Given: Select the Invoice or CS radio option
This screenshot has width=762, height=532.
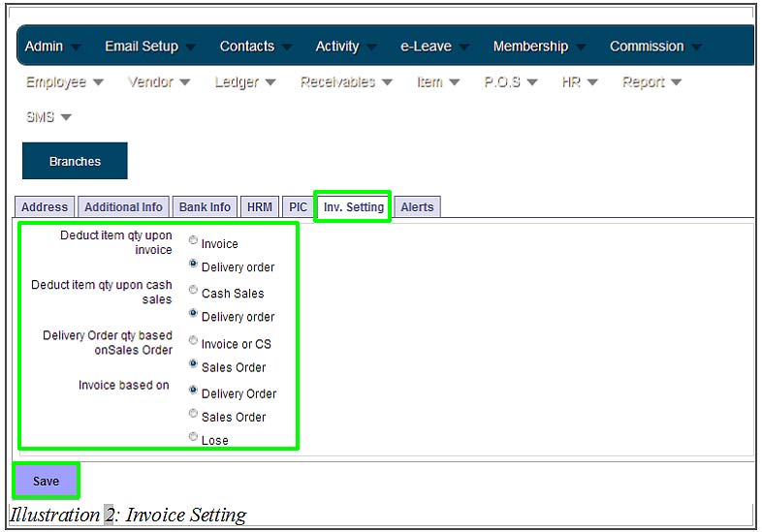Looking at the screenshot, I should 194,340.
